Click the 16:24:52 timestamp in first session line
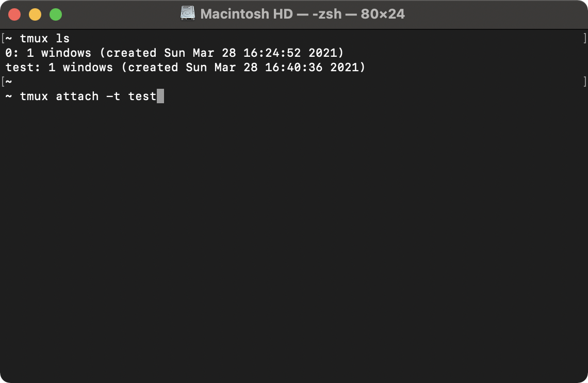The width and height of the screenshot is (588, 383). point(272,53)
